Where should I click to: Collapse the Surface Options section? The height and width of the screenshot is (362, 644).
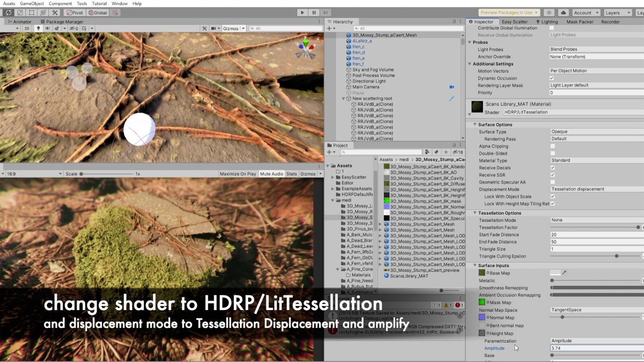click(475, 125)
